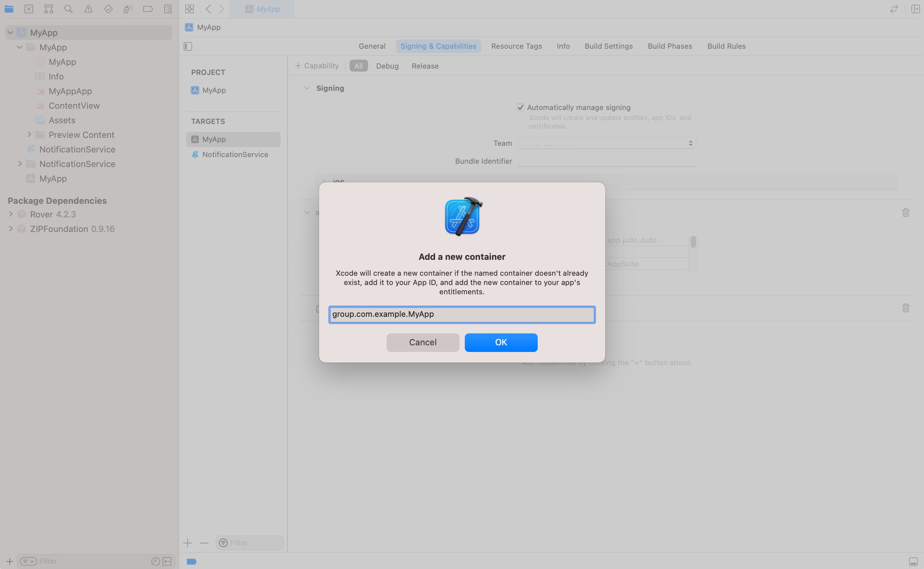Select MyApp under TARGETS
The height and width of the screenshot is (569, 924).
(x=233, y=139)
